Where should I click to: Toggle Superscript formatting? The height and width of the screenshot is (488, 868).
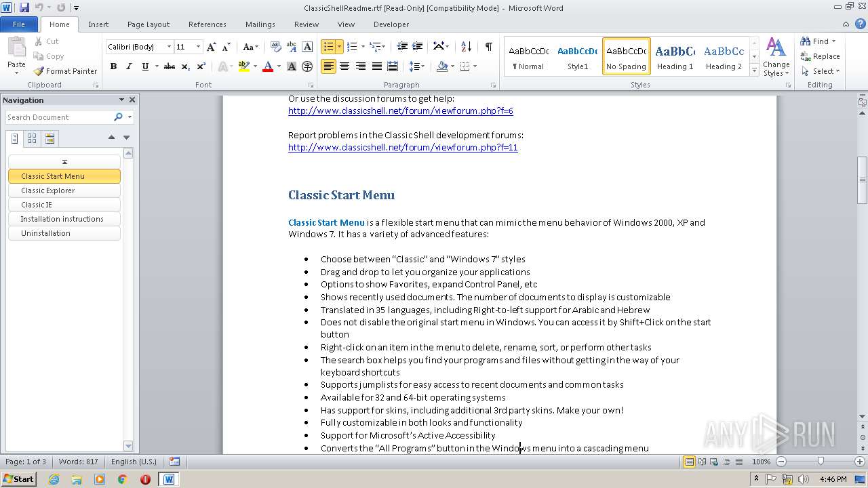coord(201,66)
